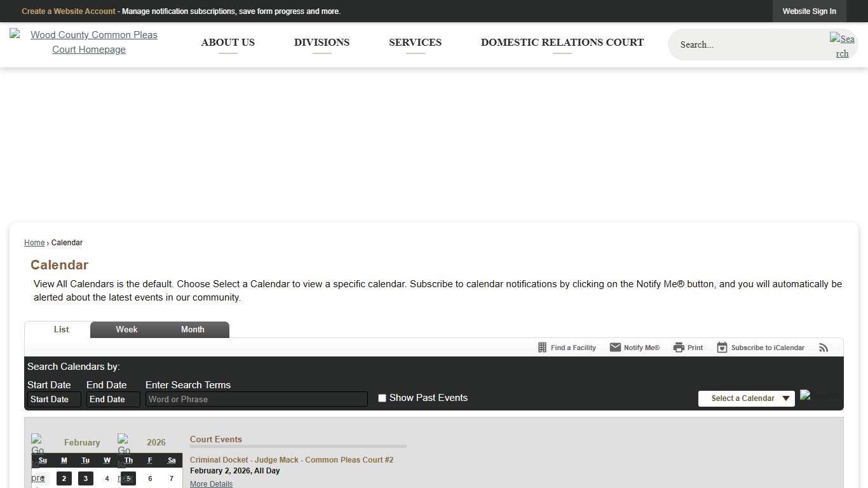Expand the Services menu

tap(415, 43)
